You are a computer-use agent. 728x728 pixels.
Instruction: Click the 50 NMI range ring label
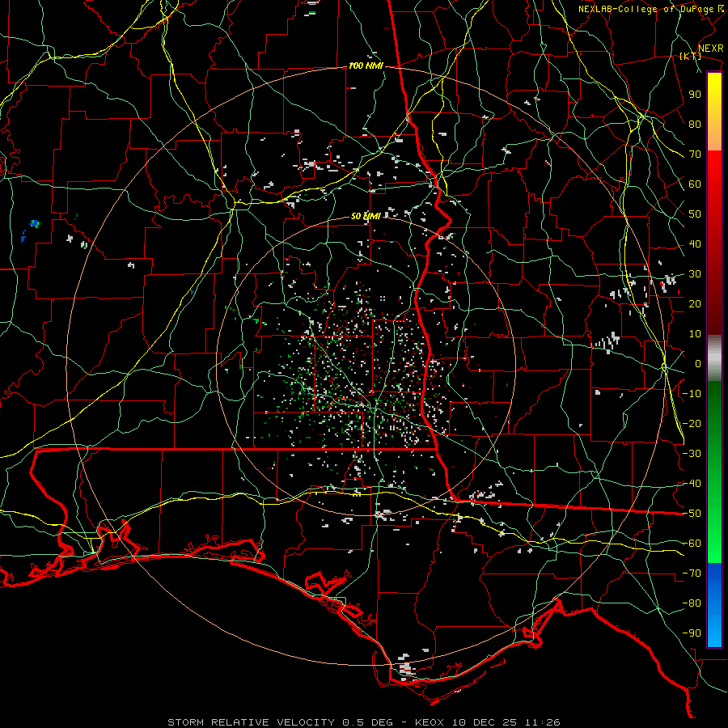[366, 216]
